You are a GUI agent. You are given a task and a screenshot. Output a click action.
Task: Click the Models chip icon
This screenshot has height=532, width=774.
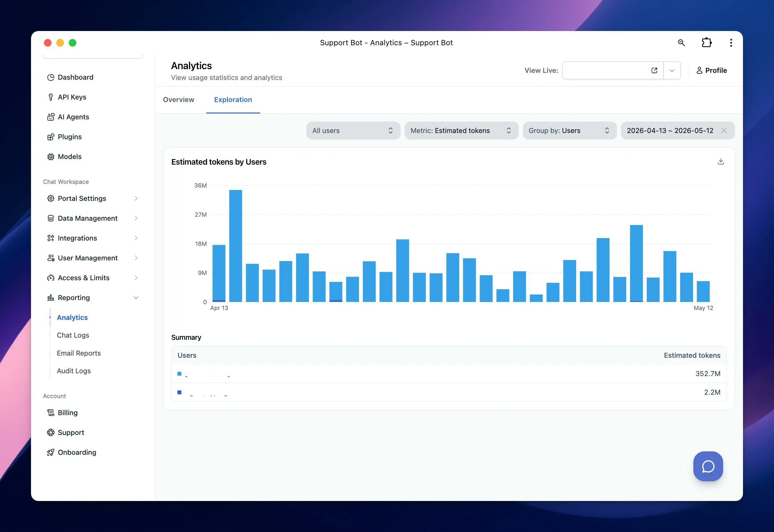51,157
